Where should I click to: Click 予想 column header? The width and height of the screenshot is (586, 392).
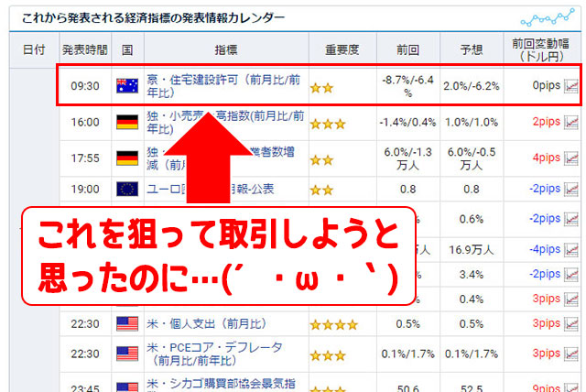472,49
